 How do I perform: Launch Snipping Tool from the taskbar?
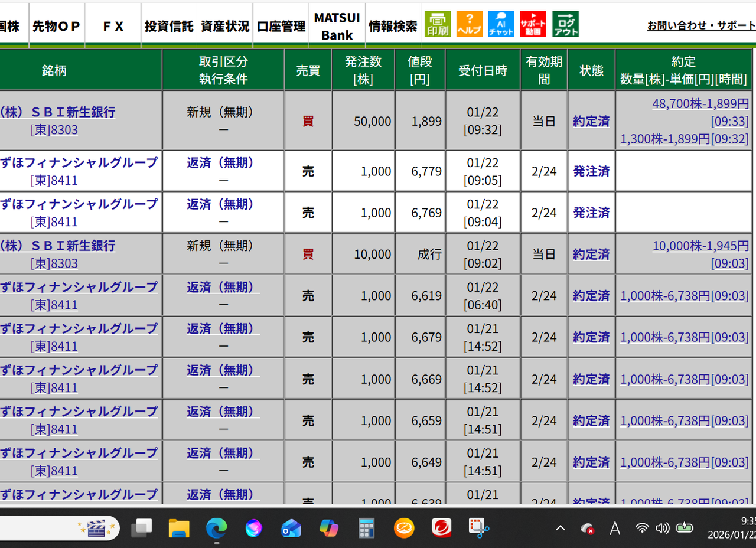pyautogui.click(x=479, y=527)
